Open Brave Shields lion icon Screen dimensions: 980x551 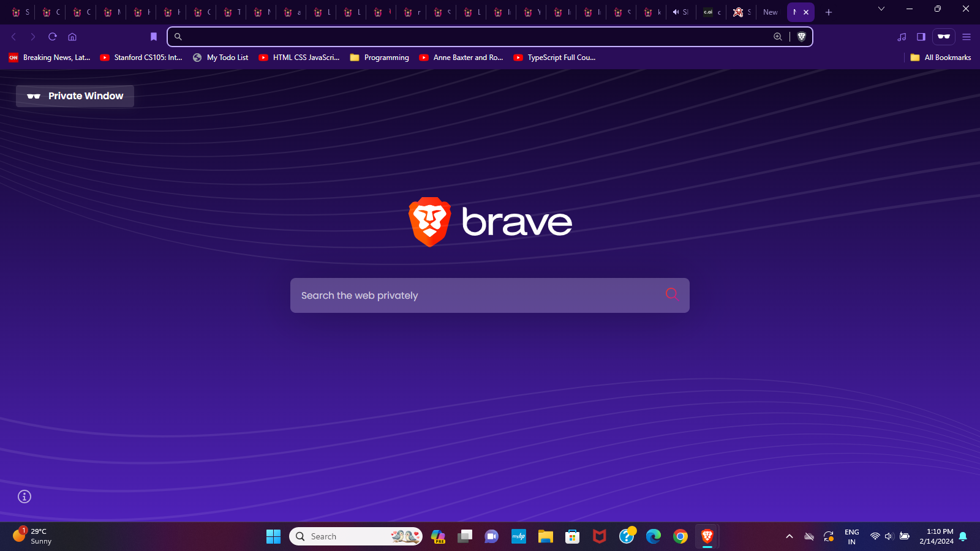tap(801, 37)
